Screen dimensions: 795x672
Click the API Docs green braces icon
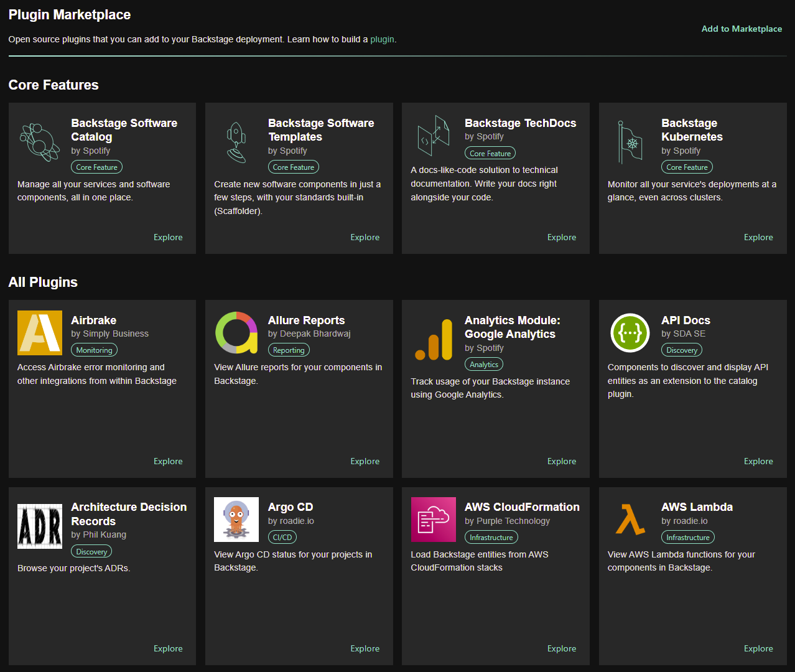(630, 333)
